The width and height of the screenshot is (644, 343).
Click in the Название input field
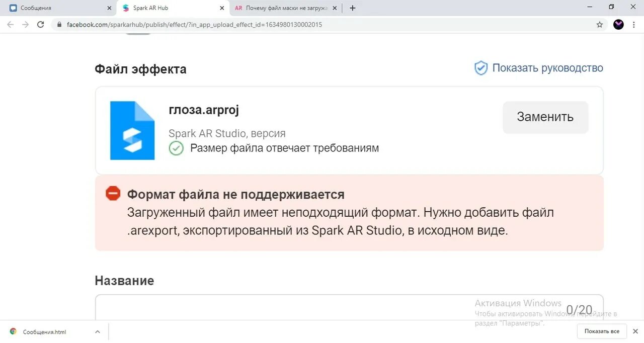point(349,307)
